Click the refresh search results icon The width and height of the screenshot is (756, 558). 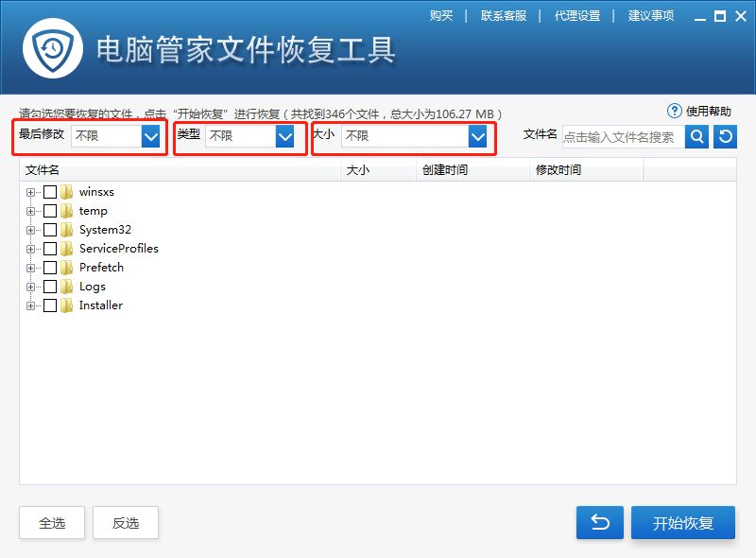[x=725, y=136]
